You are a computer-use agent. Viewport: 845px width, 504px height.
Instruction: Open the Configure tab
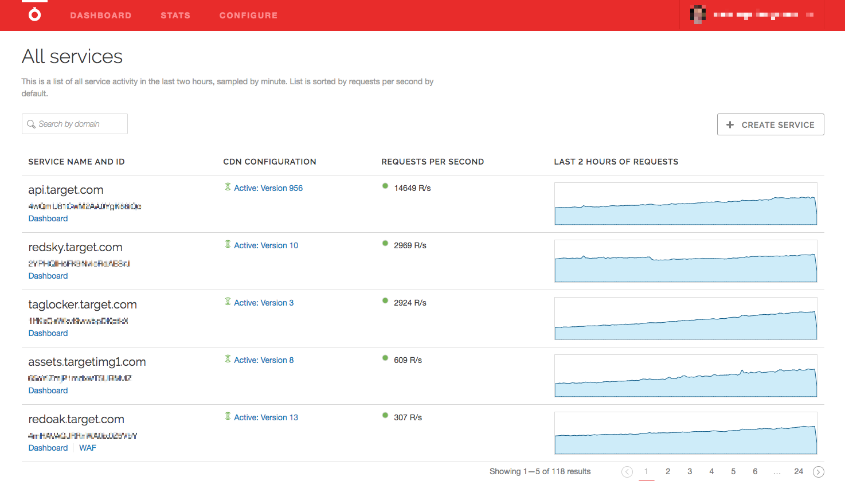[x=248, y=15]
